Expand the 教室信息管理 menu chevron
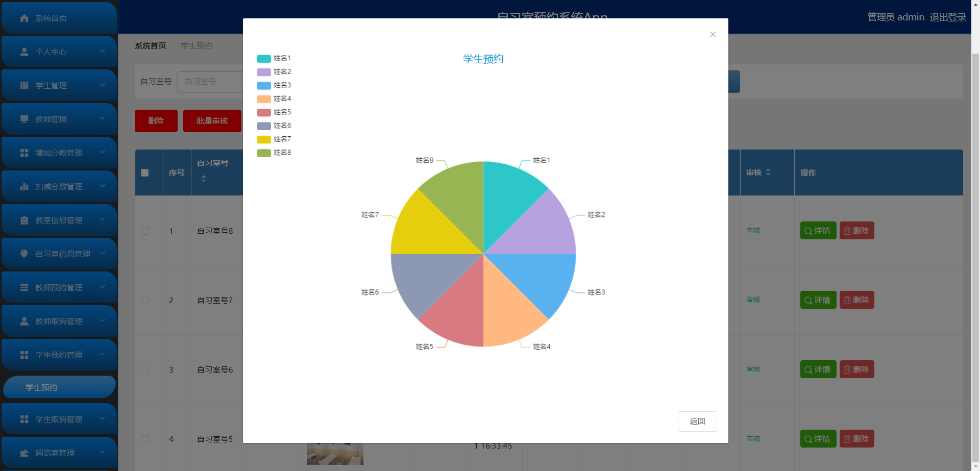Image resolution: width=980 pixels, height=471 pixels. click(103, 219)
